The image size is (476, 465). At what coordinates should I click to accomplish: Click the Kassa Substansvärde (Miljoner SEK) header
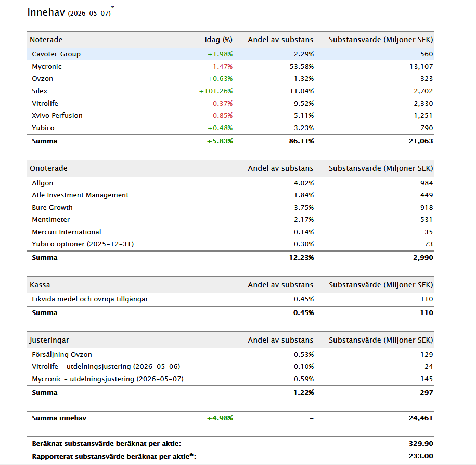(x=381, y=285)
